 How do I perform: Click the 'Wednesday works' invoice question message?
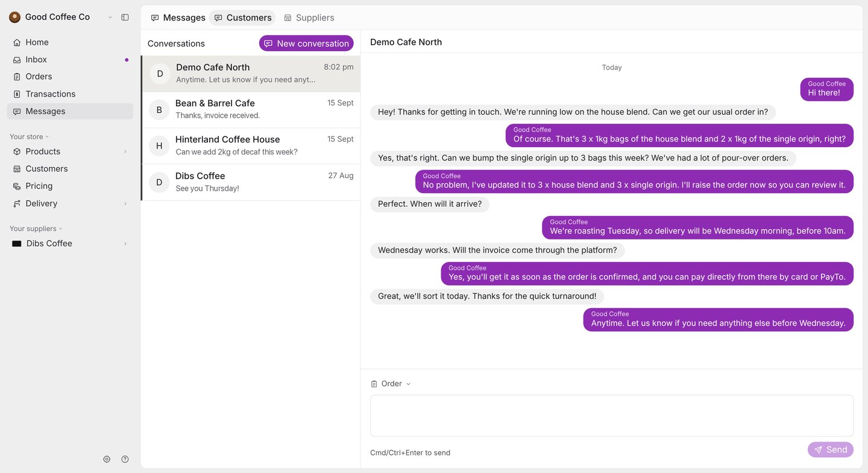click(x=497, y=250)
